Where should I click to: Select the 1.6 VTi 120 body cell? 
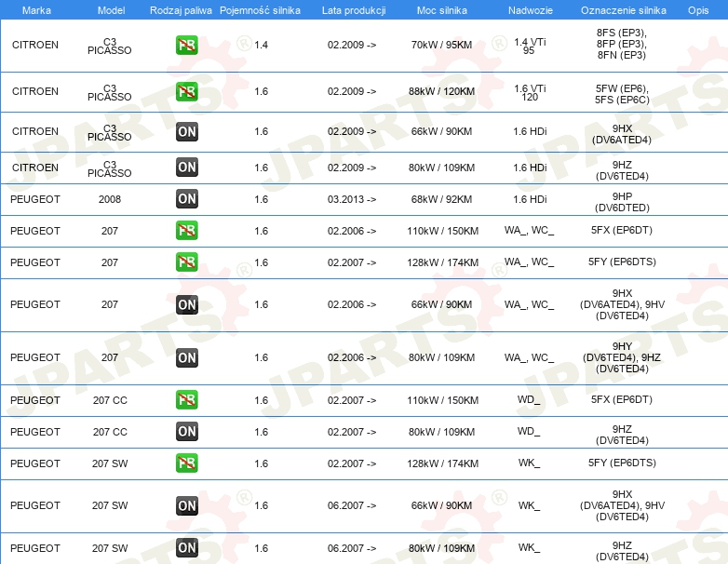(x=530, y=92)
